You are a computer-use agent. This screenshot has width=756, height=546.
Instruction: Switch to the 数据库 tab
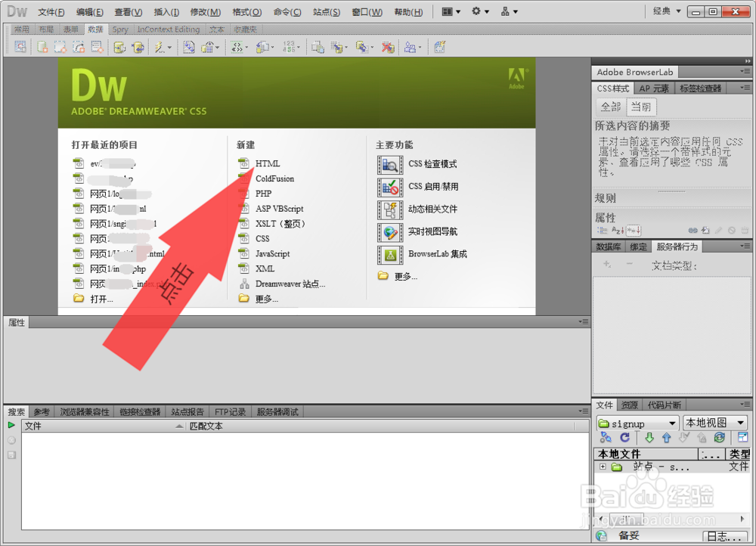pos(609,247)
